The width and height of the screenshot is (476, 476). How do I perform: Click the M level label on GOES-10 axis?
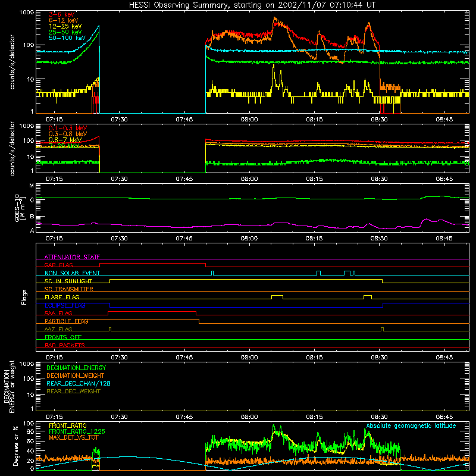32,186
